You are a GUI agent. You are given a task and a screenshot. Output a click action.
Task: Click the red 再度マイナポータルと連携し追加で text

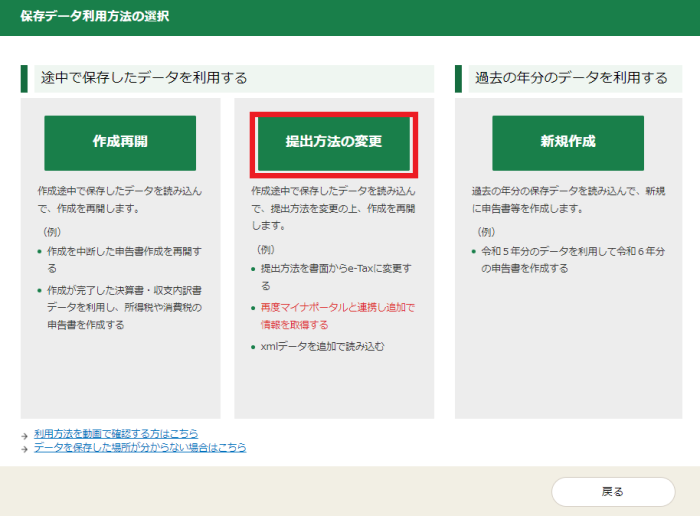337,307
